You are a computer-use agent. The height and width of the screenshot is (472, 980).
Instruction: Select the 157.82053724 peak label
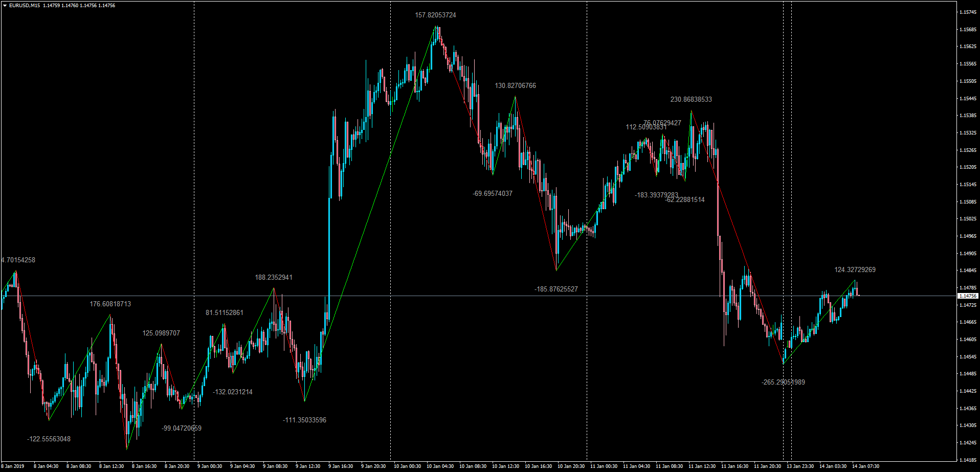click(x=436, y=15)
